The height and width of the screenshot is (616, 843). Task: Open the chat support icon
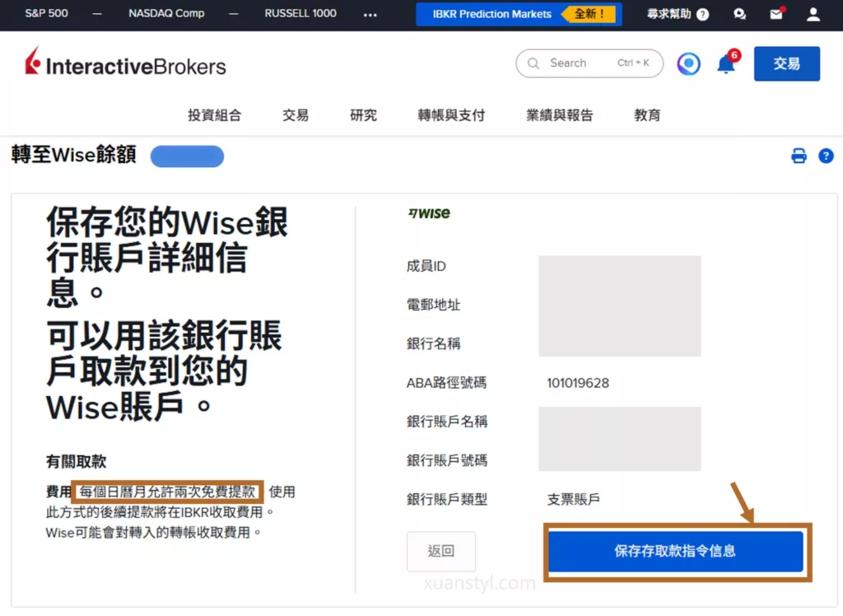click(740, 14)
